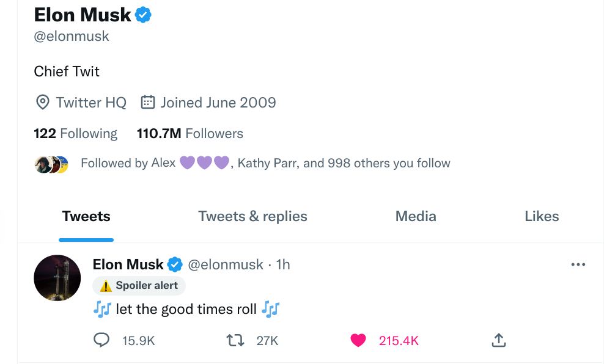The image size is (604, 364).
Task: Open the Media tab
Action: [x=416, y=216]
